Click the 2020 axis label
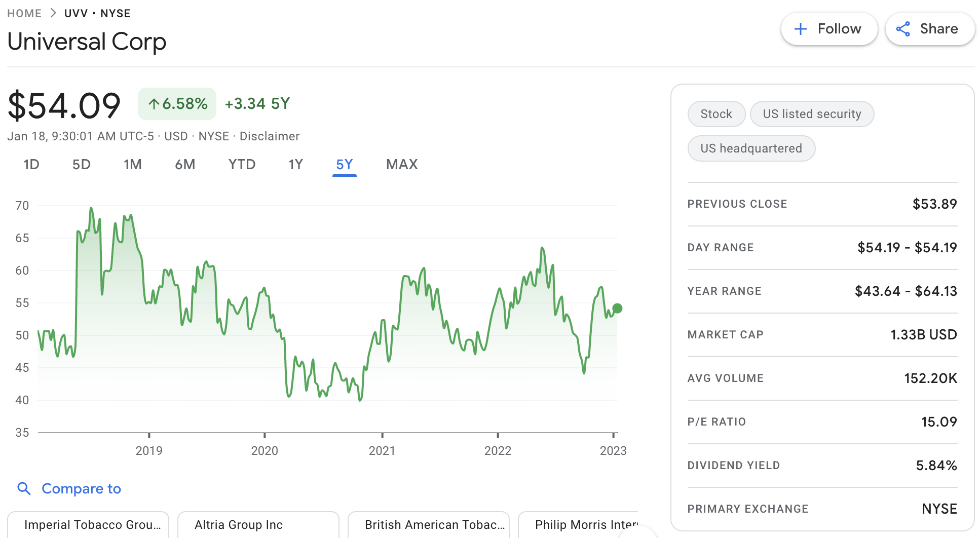The height and width of the screenshot is (538, 980). point(265,451)
